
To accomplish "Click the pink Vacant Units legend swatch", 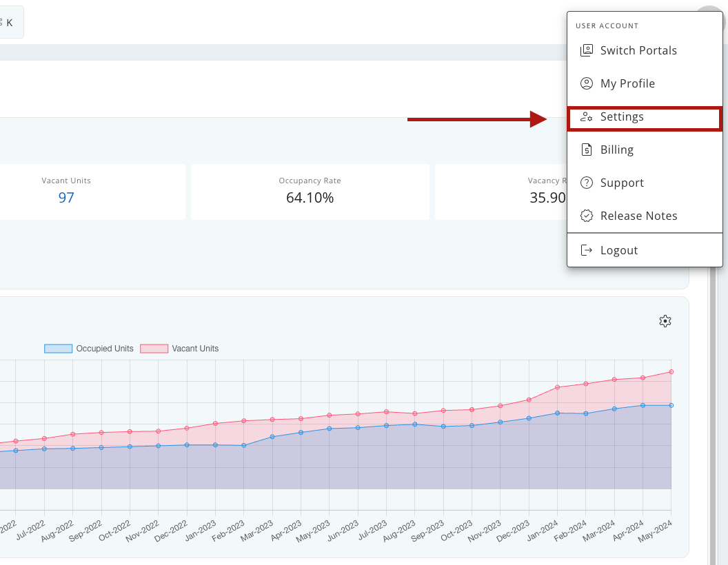I will [x=153, y=348].
